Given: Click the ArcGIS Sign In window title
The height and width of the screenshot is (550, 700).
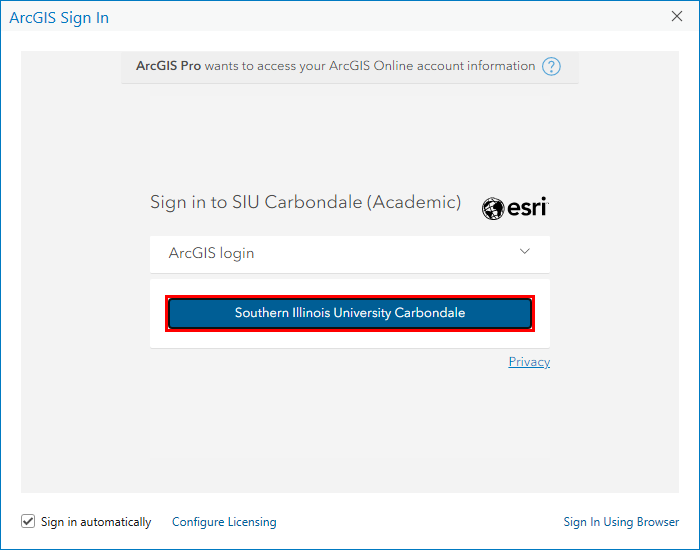Looking at the screenshot, I should [x=59, y=18].
